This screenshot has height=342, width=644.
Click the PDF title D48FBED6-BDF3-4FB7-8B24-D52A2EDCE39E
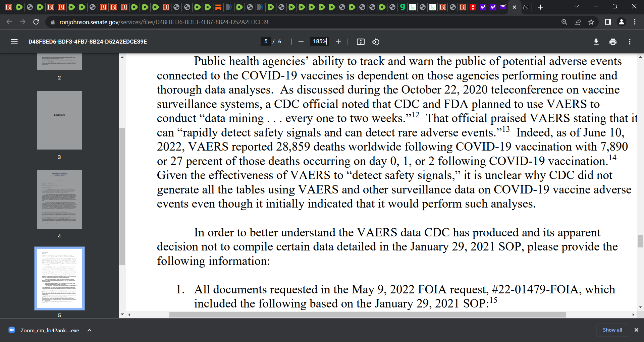point(88,42)
